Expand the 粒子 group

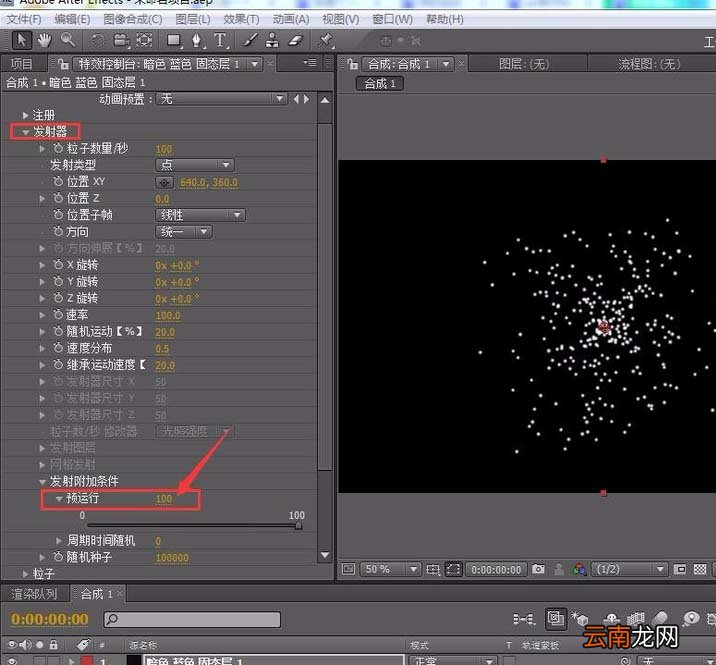pos(26,574)
